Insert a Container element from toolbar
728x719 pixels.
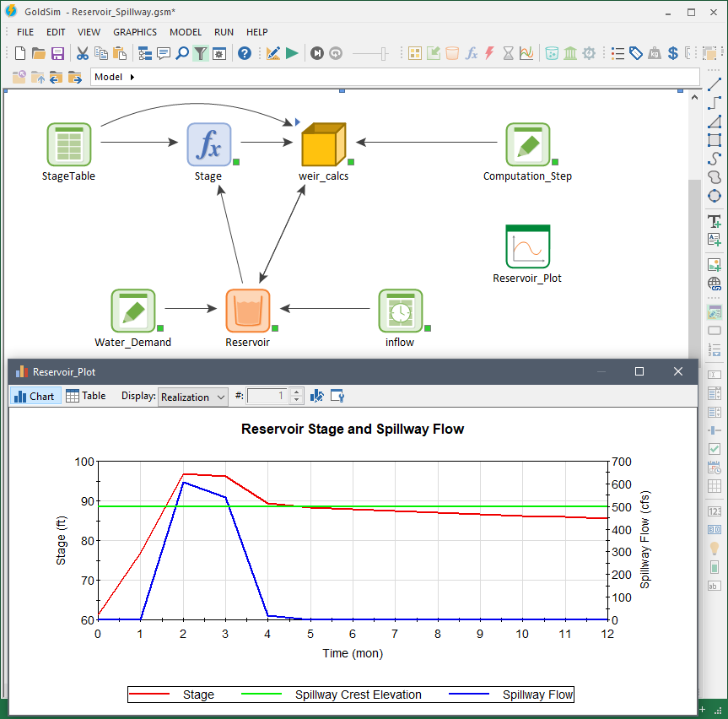coord(414,53)
